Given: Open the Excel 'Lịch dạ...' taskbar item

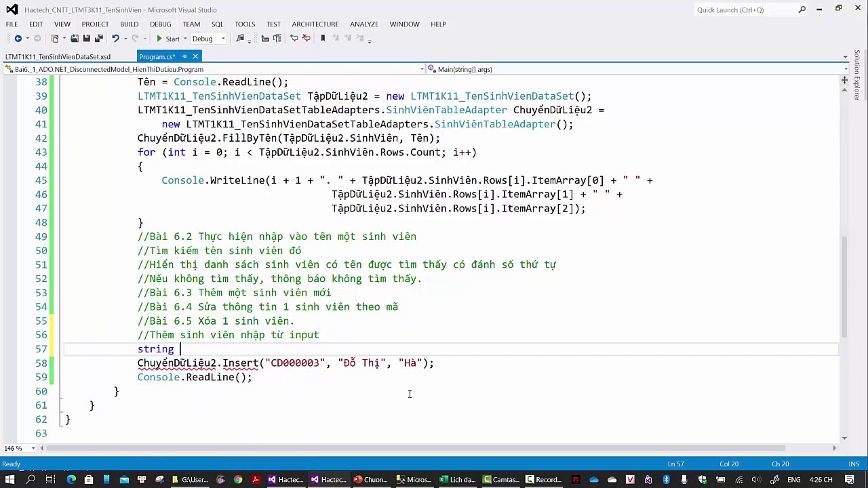Looking at the screenshot, I should [x=456, y=479].
